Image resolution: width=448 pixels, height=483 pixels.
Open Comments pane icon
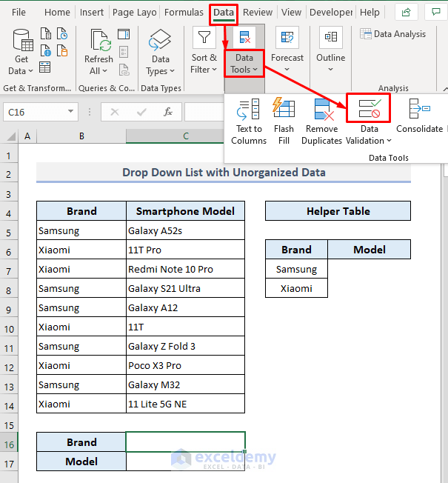(435, 13)
